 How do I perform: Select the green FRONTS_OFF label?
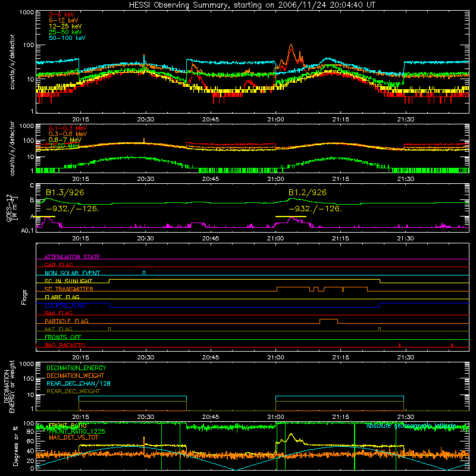tap(63, 337)
